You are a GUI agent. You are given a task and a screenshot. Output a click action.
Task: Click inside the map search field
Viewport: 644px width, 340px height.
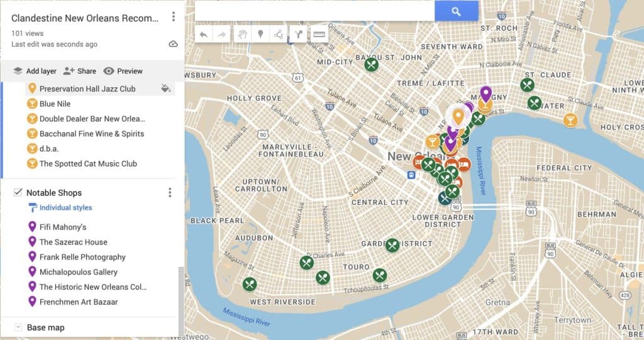(x=314, y=11)
